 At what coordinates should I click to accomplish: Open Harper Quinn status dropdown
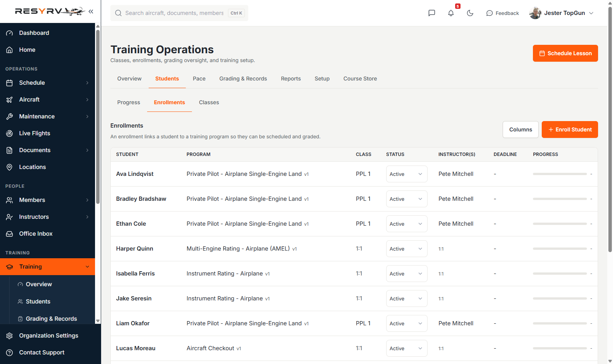click(406, 249)
